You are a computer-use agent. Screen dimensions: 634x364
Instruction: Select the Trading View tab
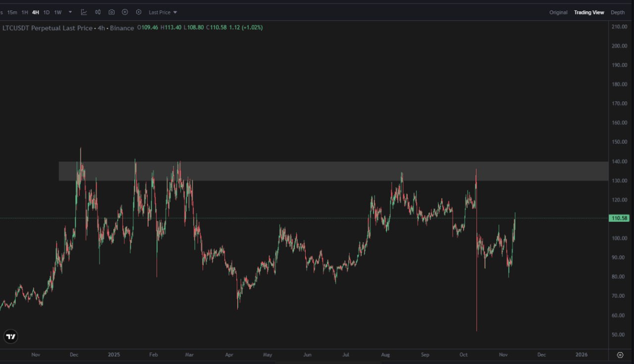coord(589,12)
